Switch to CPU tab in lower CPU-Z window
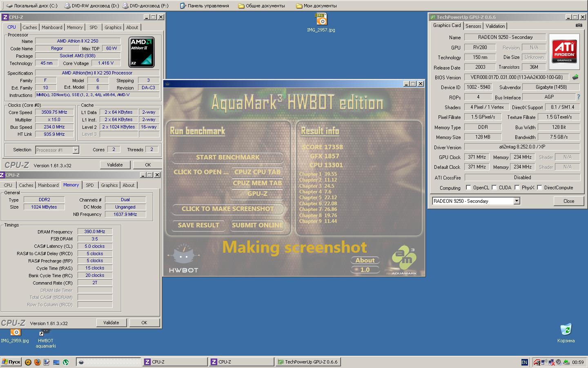Viewport: 588px width, 368px height. pos(8,185)
